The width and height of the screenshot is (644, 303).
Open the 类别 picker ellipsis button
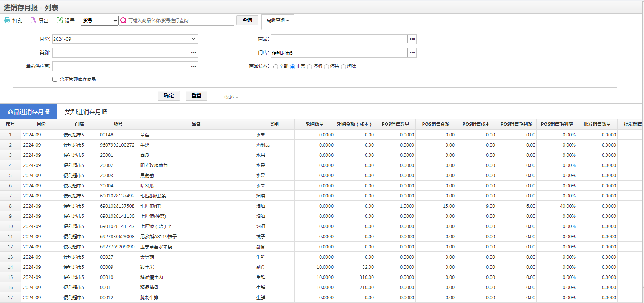pos(194,53)
